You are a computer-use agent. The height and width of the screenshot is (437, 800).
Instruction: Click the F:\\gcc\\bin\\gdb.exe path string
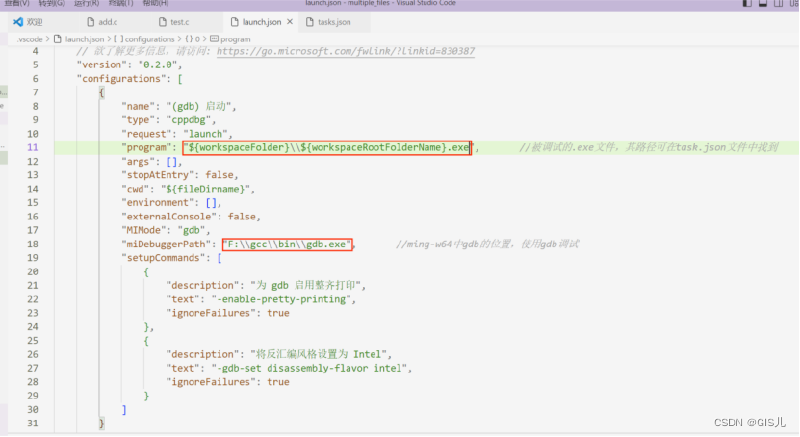pos(287,244)
